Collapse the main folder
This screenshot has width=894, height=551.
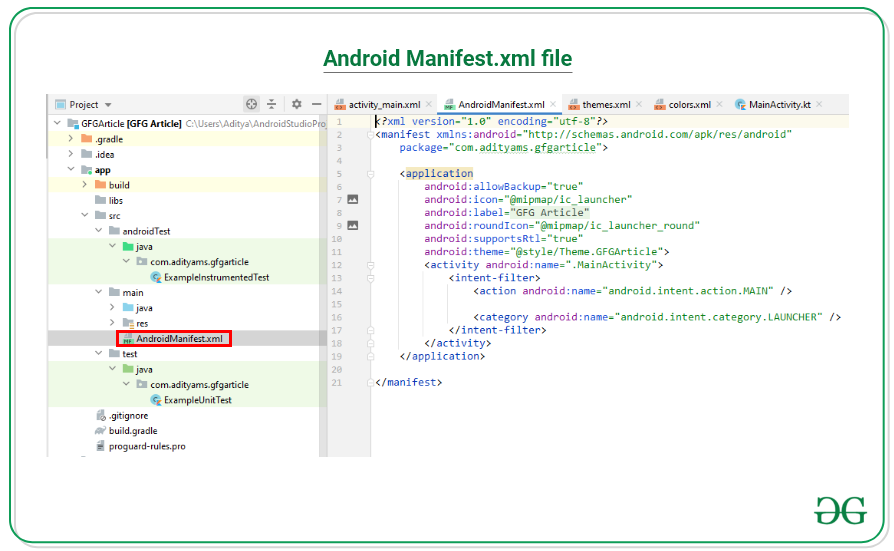tap(98, 292)
